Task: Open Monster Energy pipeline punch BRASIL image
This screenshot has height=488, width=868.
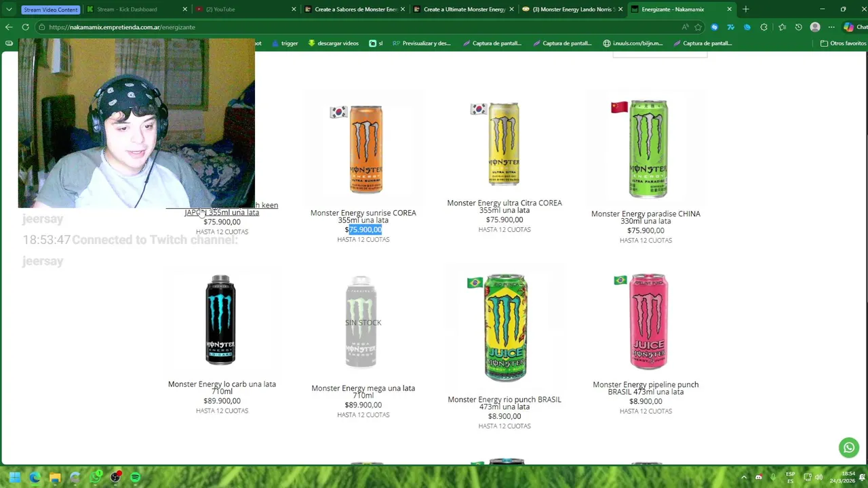Action: coord(648,321)
